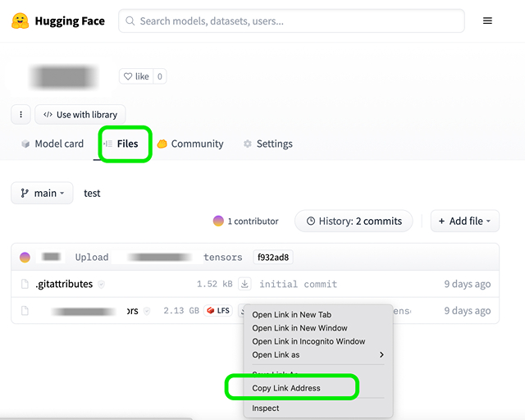This screenshot has width=525, height=420.
Task: Expand the main branch dropdown
Action: pyautogui.click(x=42, y=194)
